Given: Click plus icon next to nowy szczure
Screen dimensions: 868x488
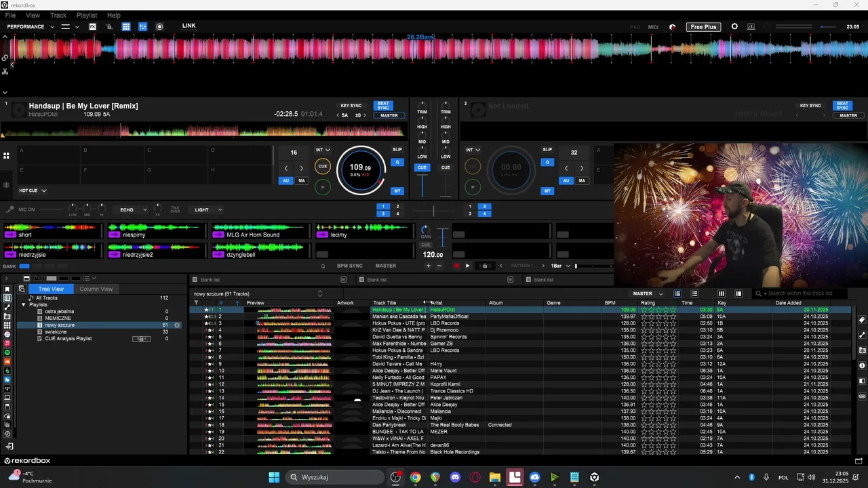Looking at the screenshot, I should point(177,325).
